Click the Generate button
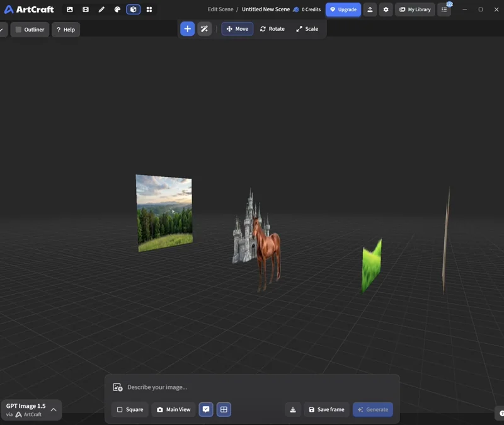 click(373, 410)
